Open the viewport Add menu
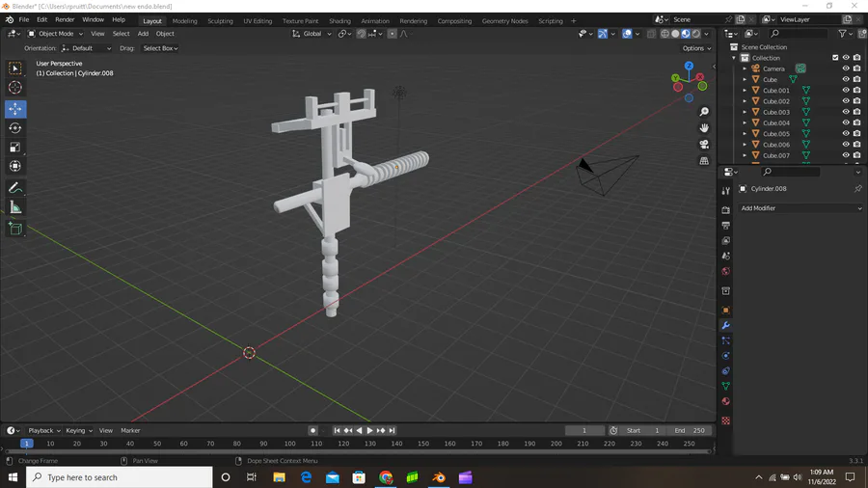 pos(143,34)
